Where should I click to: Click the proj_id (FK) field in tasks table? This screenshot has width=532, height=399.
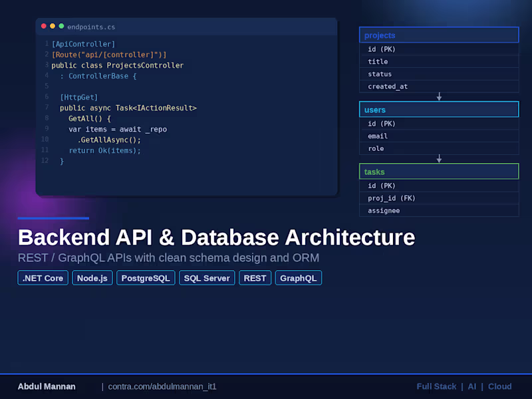pos(439,198)
